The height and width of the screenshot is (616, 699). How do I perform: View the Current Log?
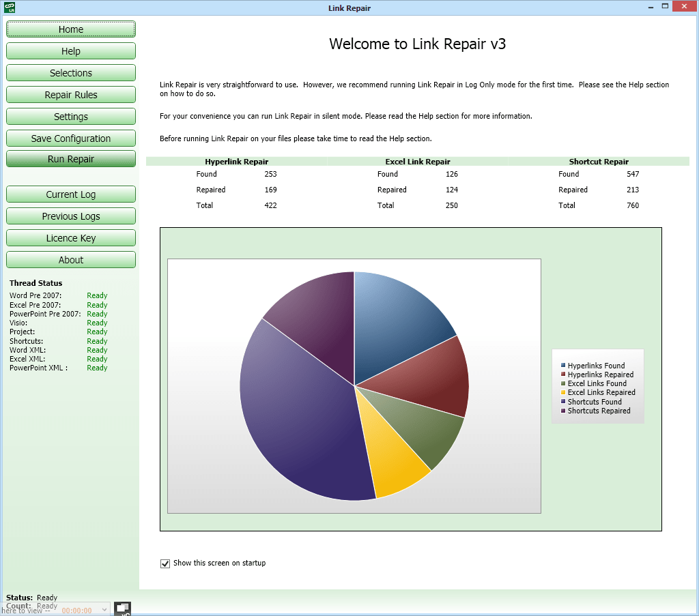pos(71,194)
